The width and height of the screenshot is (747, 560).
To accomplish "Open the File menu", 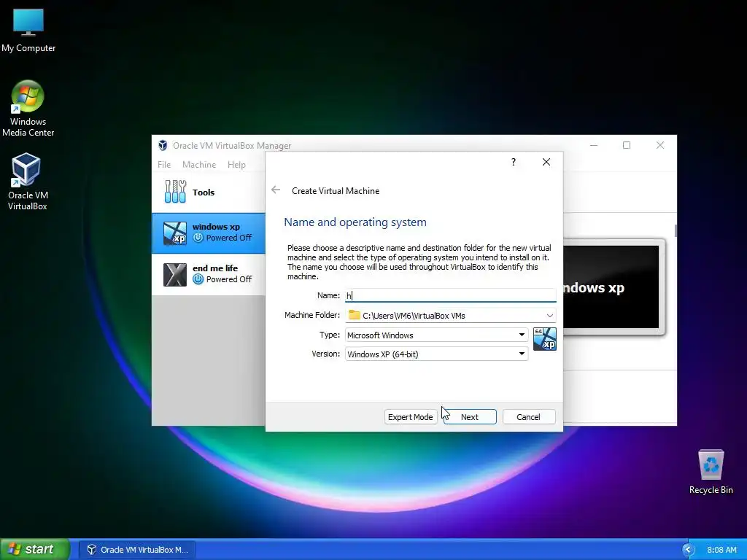I will pyautogui.click(x=164, y=164).
